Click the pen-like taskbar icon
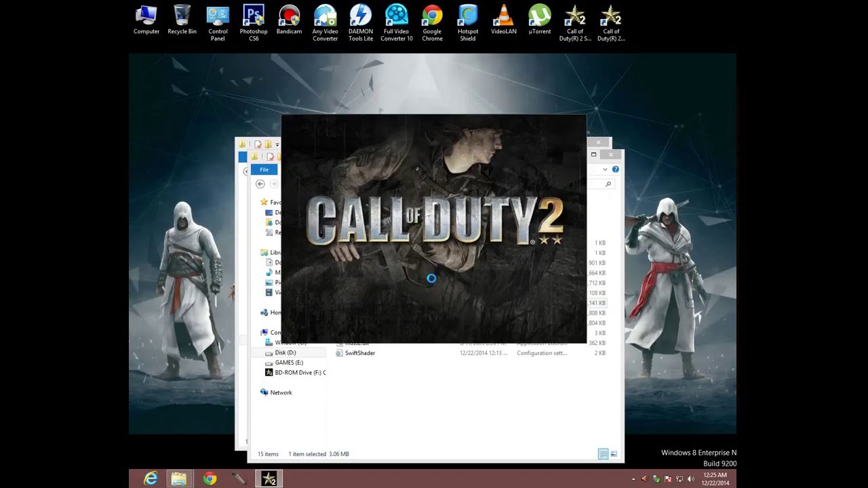This screenshot has width=868, height=488. [239, 479]
